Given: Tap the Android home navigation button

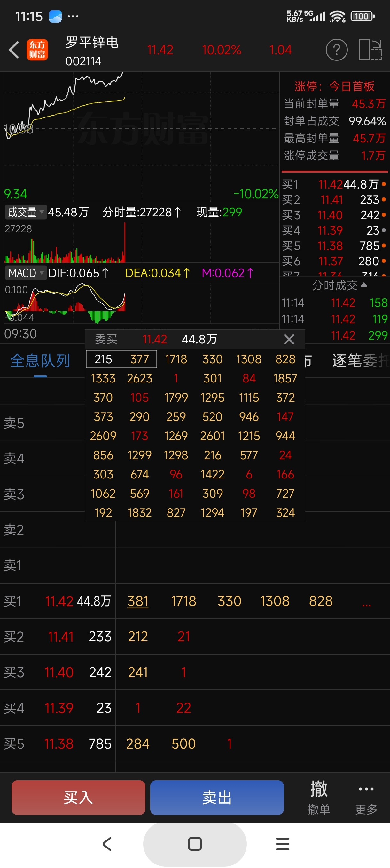Looking at the screenshot, I should pos(195,844).
